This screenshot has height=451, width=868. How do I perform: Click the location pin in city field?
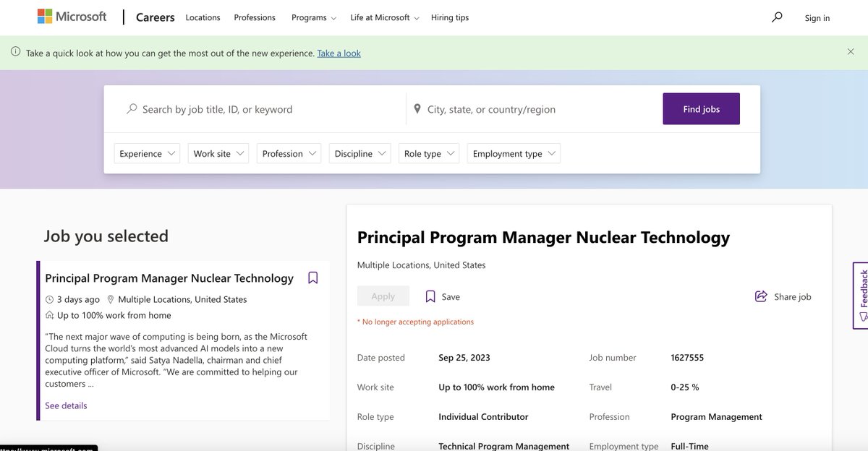coord(417,109)
